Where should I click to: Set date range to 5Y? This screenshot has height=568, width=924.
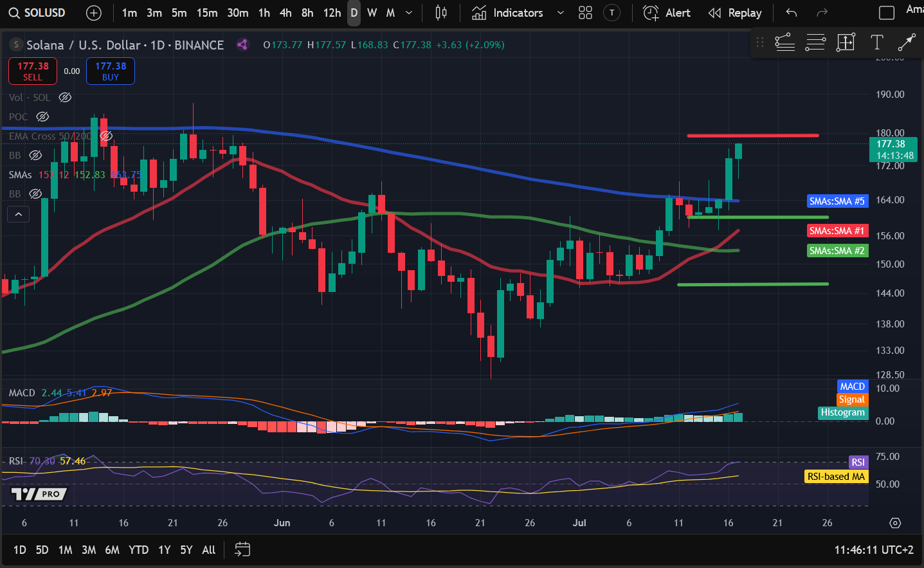pos(186,549)
